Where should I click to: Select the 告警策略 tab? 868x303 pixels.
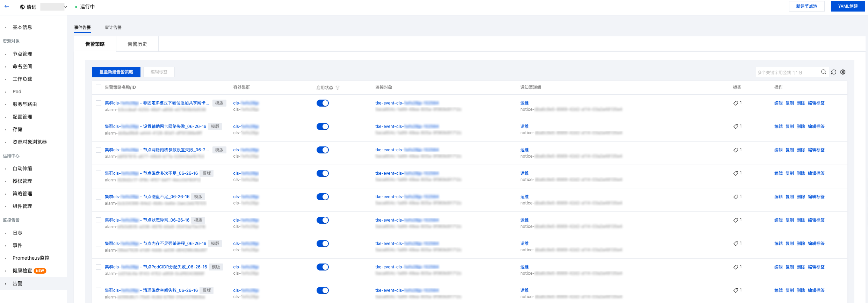[95, 44]
